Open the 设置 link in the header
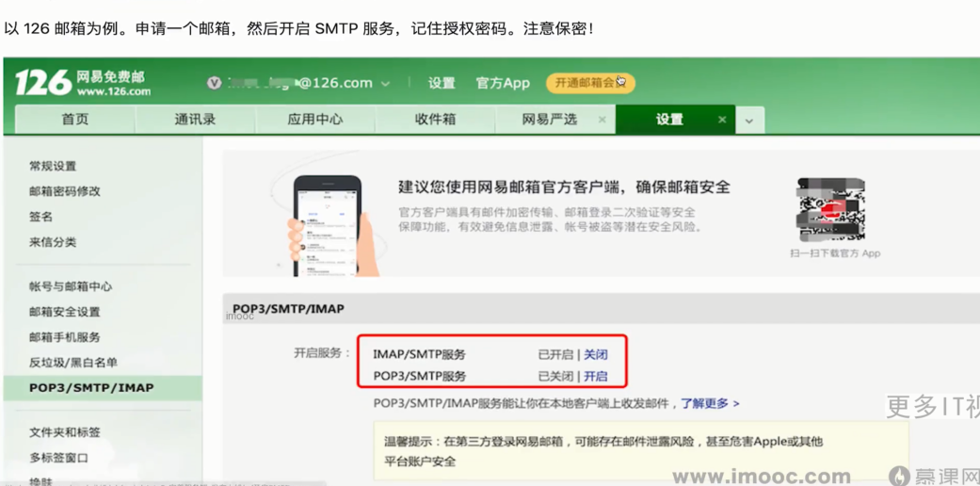 pyautogui.click(x=442, y=83)
